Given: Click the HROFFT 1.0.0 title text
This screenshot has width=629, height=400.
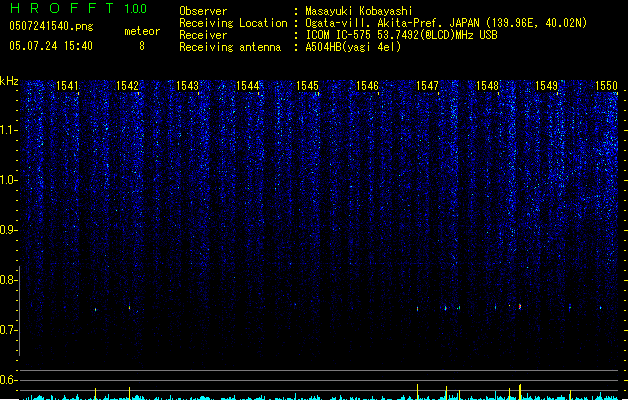Looking at the screenshot, I should (79, 8).
